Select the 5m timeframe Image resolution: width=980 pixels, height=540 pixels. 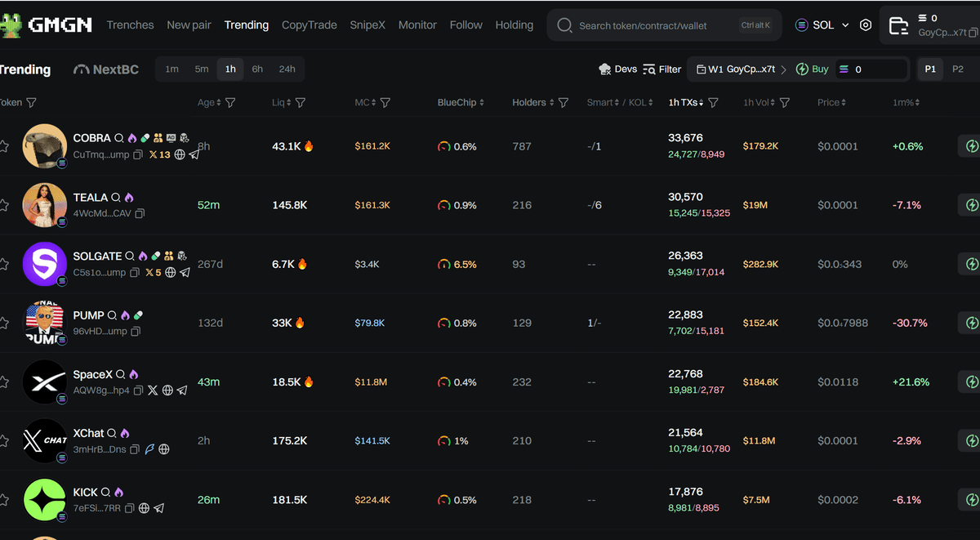click(202, 69)
